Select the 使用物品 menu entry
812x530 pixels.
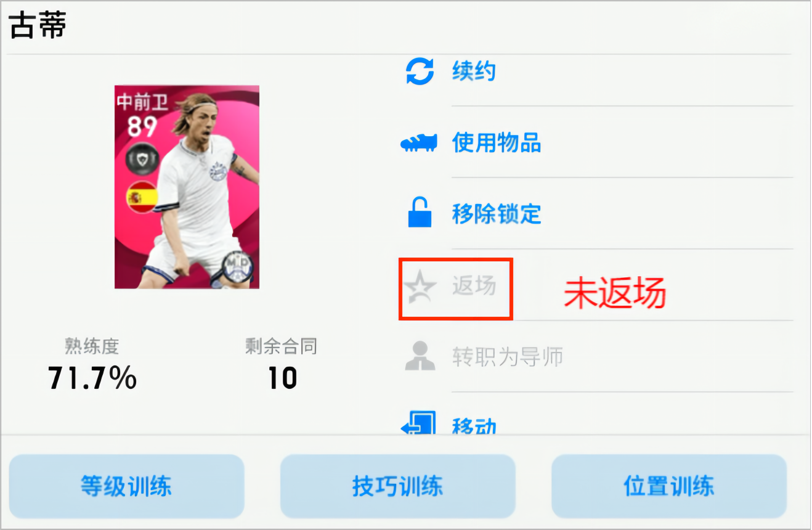pos(497,143)
